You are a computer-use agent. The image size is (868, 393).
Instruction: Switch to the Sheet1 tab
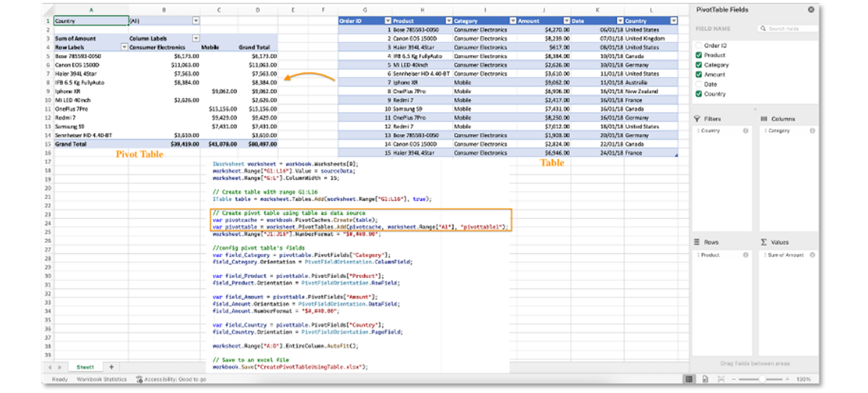(x=86, y=367)
